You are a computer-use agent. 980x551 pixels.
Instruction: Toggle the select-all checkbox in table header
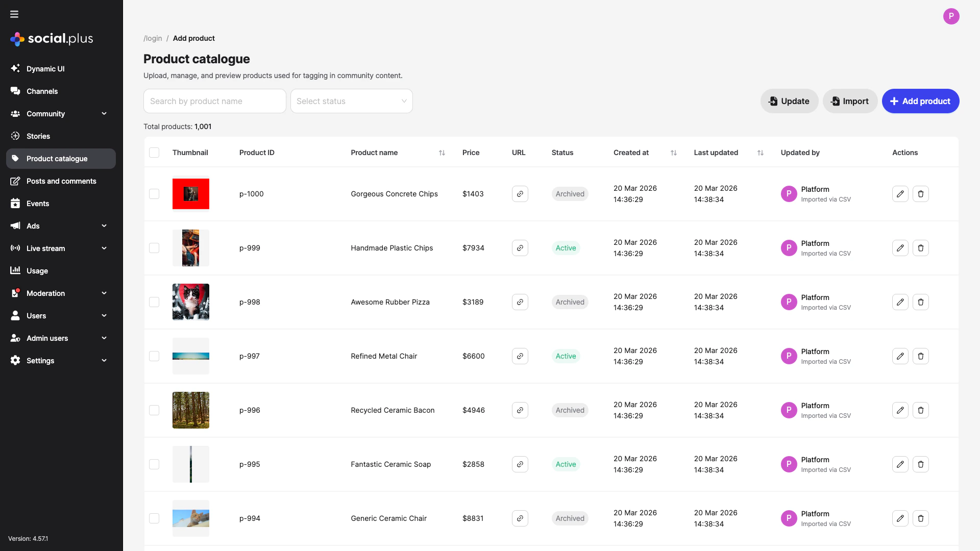click(154, 153)
